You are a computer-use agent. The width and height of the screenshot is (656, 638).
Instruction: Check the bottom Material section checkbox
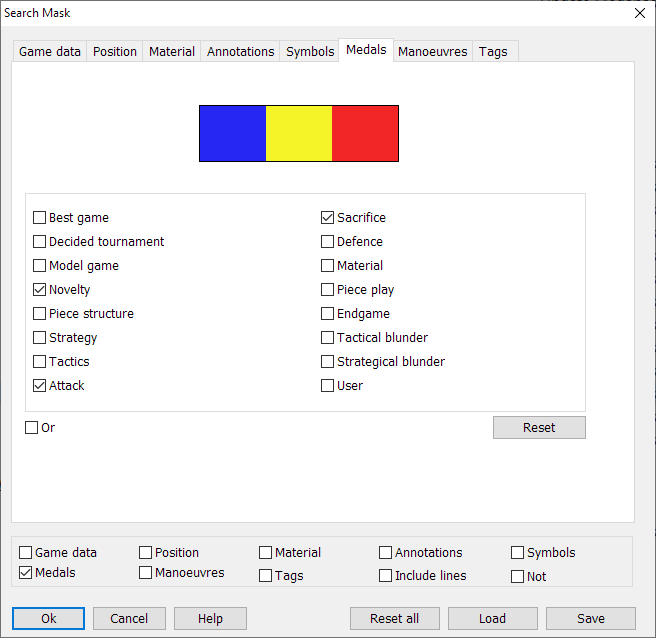[265, 553]
